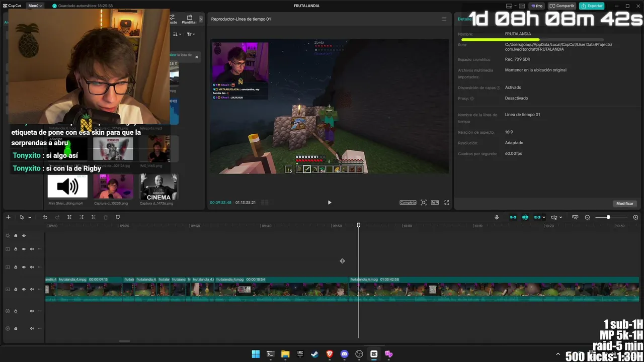
Task: Expand the layout dropdown arrow beside layout icon
Action: click(515, 6)
